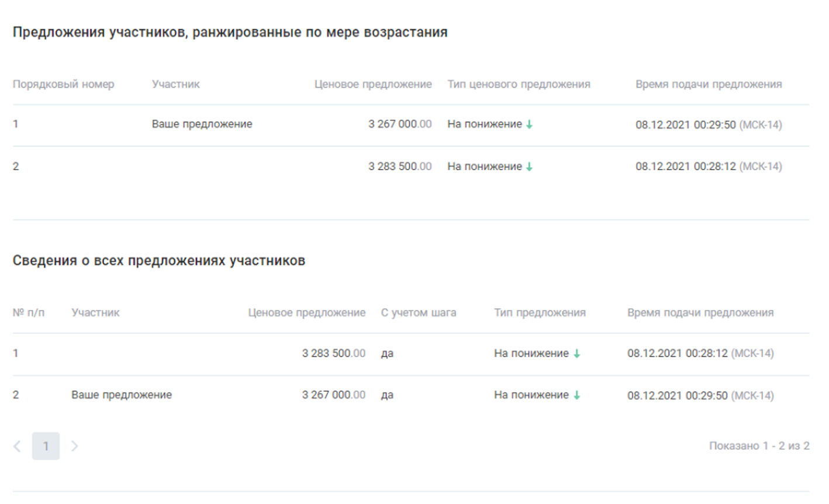Click the 'Тип ценового предложения' column header
This screenshot has height=504, width=829.
[x=519, y=84]
